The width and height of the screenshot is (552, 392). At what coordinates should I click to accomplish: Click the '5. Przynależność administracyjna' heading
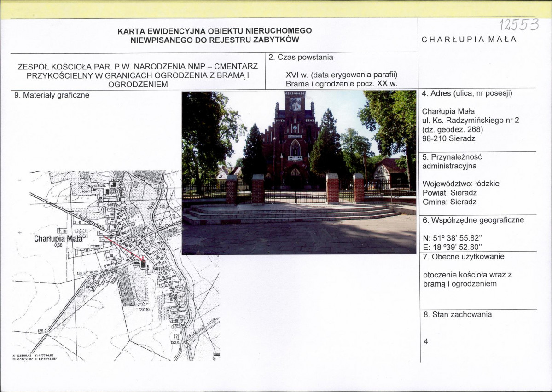(x=452, y=161)
